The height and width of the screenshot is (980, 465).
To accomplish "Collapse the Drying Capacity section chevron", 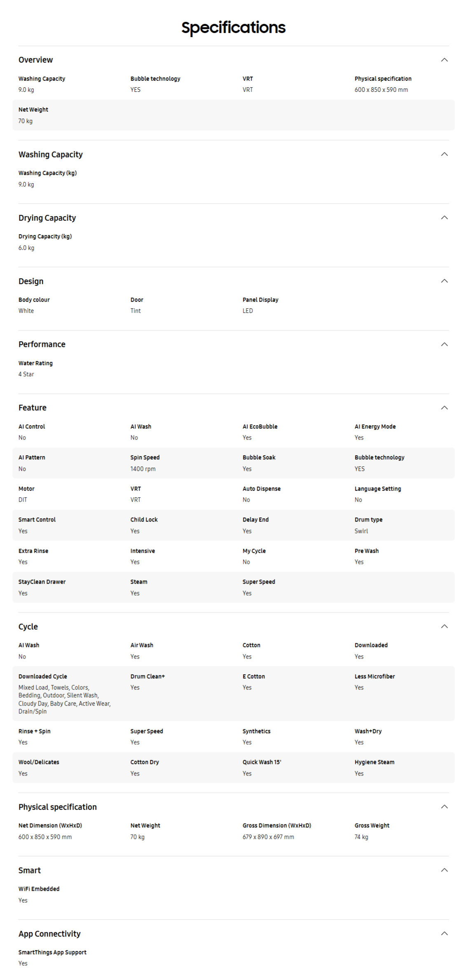I will 444,217.
